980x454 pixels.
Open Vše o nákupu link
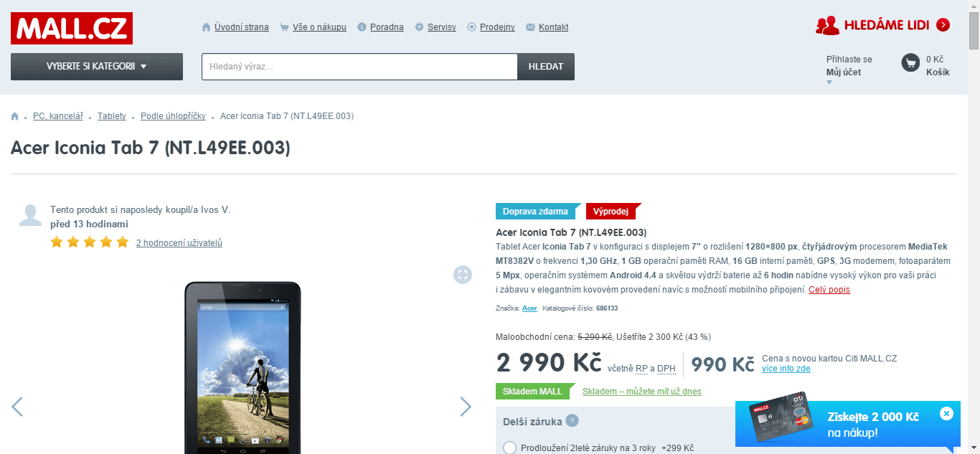click(319, 27)
